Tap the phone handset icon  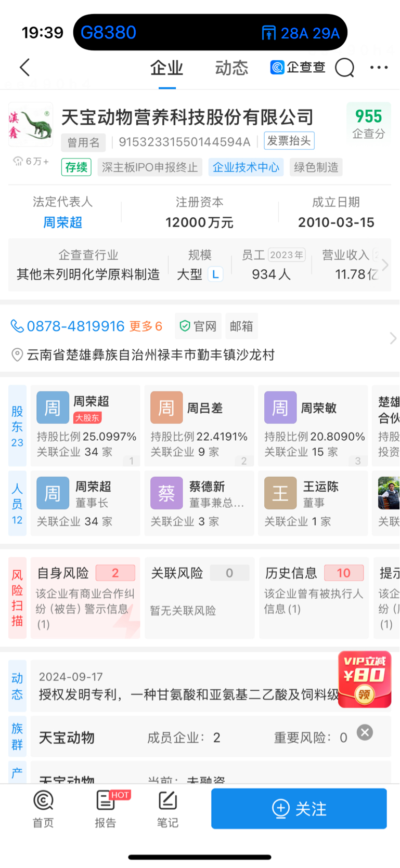(x=17, y=326)
